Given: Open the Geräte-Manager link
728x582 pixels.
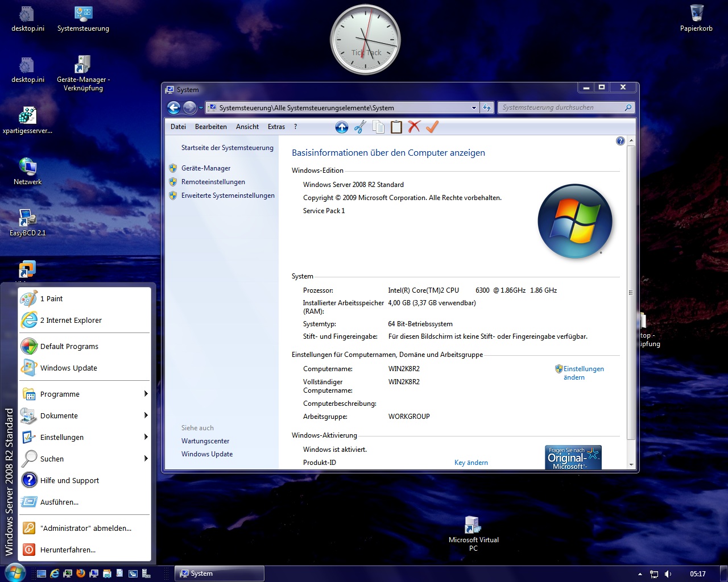Looking at the screenshot, I should (206, 168).
